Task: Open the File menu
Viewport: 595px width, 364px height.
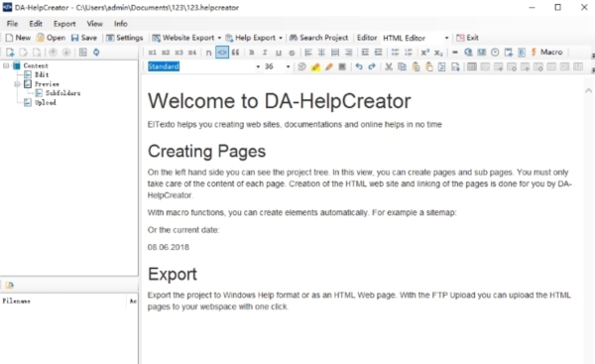Action: click(12, 24)
